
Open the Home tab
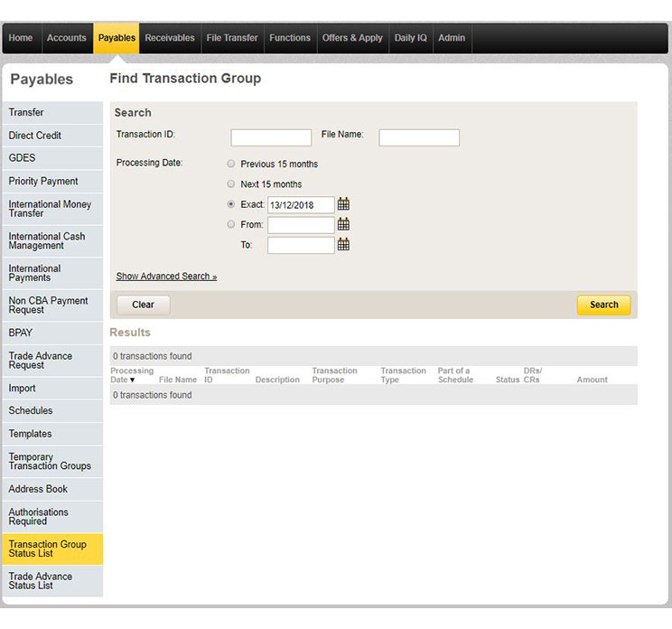(21, 38)
